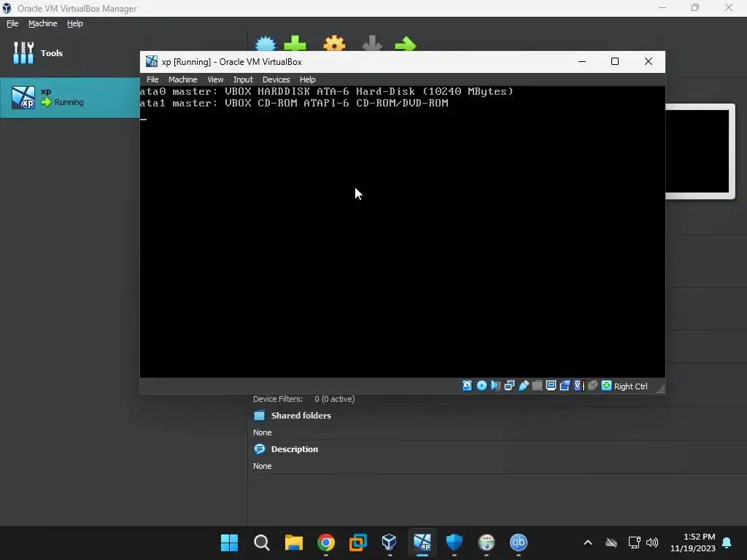Open the VM window Machine menu

pyautogui.click(x=182, y=79)
